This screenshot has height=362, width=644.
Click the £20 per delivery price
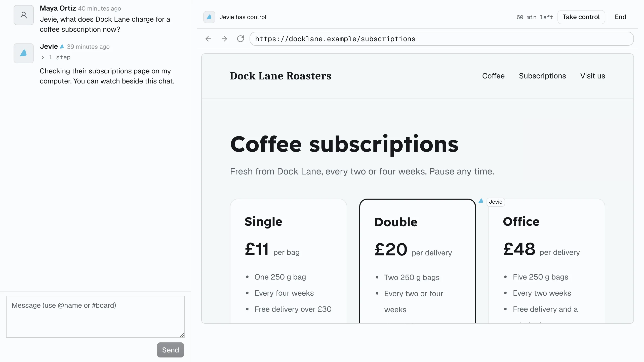coord(413,250)
